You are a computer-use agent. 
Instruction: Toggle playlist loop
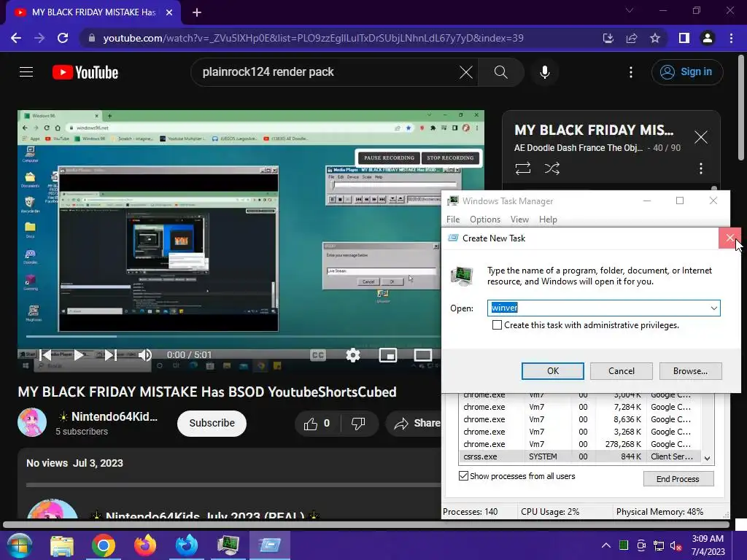[x=522, y=168]
